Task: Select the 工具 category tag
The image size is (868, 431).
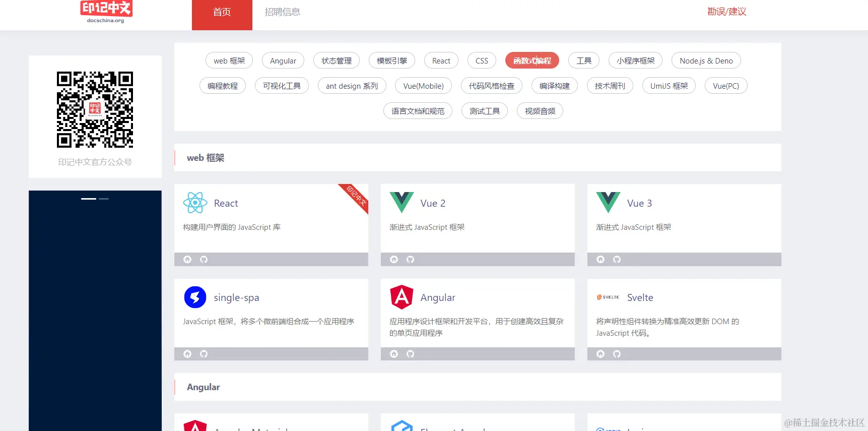Action: pos(584,60)
